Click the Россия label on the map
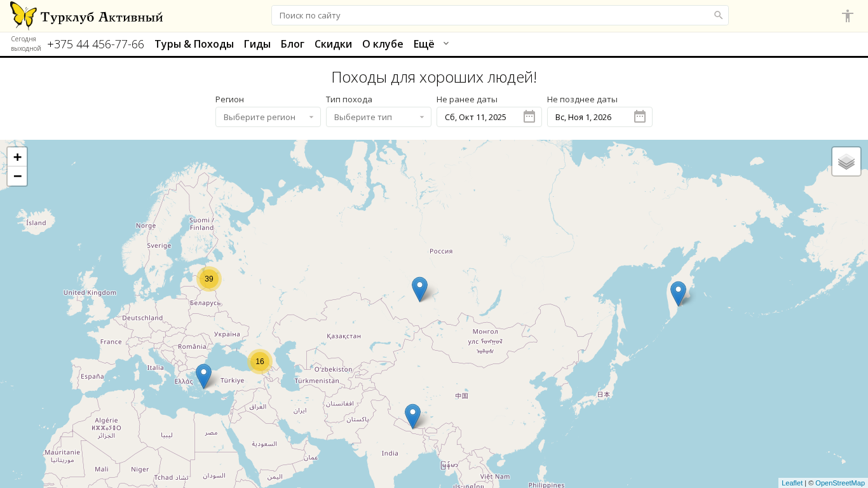The image size is (868, 488). point(441,251)
